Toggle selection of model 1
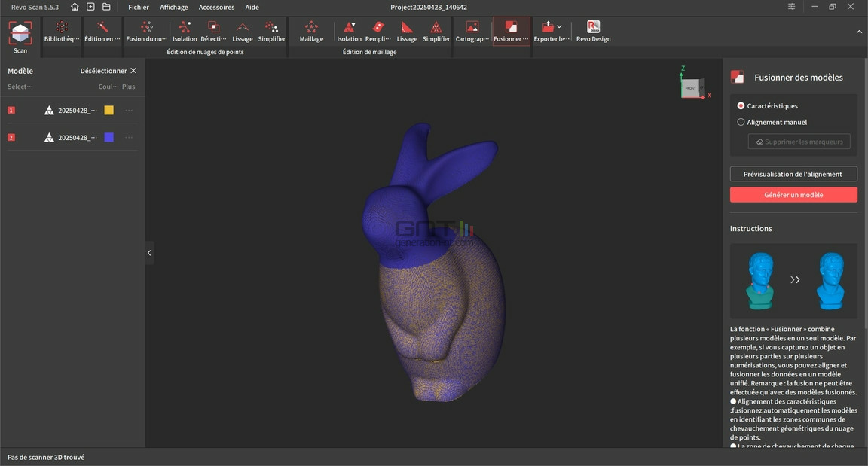Viewport: 868px width, 466px height. [11, 110]
